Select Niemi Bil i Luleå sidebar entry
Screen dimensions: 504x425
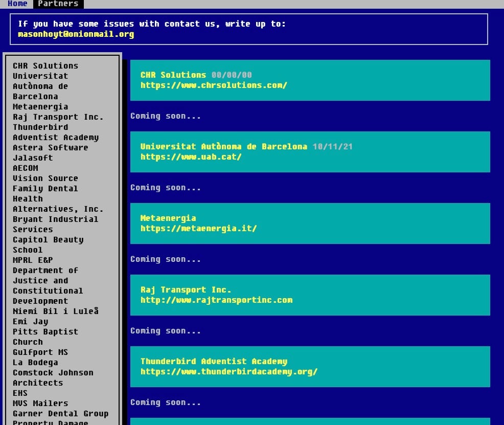pyautogui.click(x=55, y=311)
